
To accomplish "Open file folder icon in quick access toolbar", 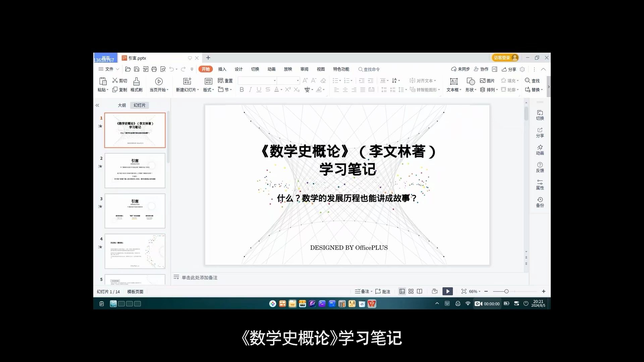I will [x=128, y=69].
